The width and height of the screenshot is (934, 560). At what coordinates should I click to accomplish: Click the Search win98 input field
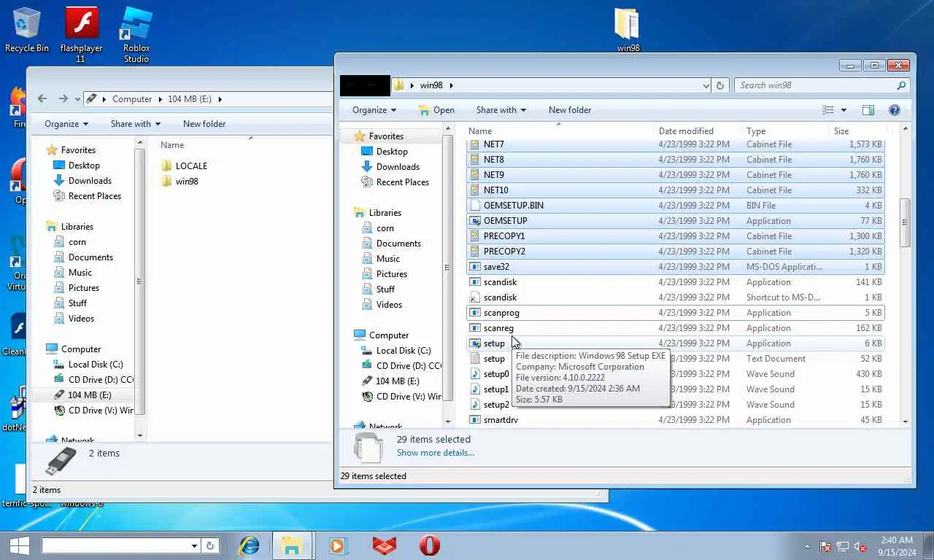coord(815,85)
